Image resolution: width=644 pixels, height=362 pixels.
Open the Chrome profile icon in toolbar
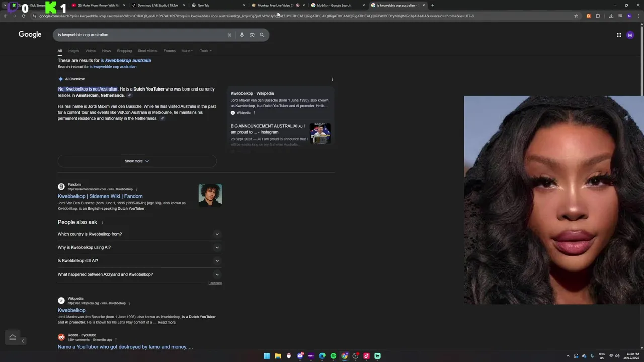pyautogui.click(x=629, y=16)
